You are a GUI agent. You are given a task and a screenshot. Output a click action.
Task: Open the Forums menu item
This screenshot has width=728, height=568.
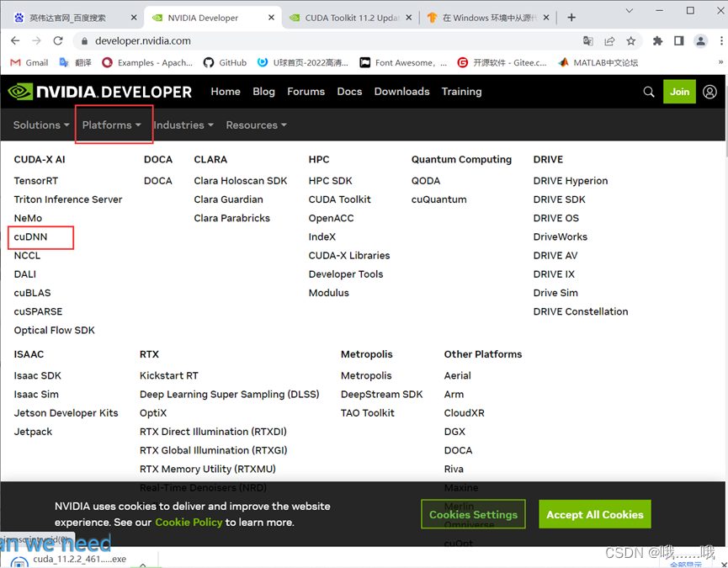click(306, 92)
